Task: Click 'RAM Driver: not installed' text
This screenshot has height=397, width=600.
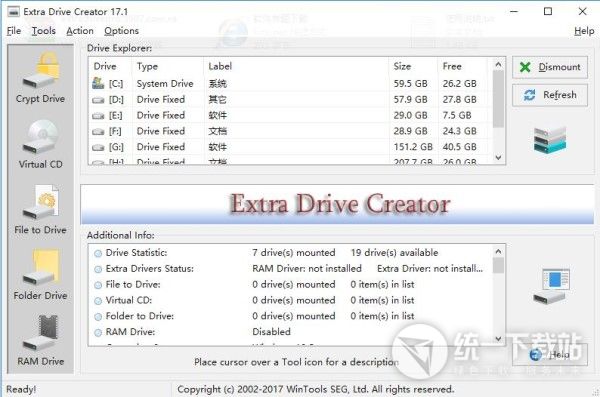Action: pyautogui.click(x=307, y=269)
